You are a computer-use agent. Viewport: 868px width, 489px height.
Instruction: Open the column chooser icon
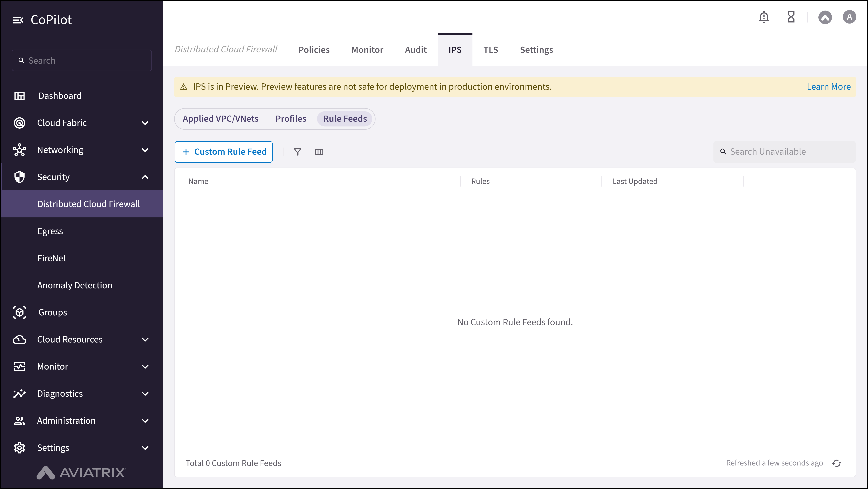click(319, 152)
